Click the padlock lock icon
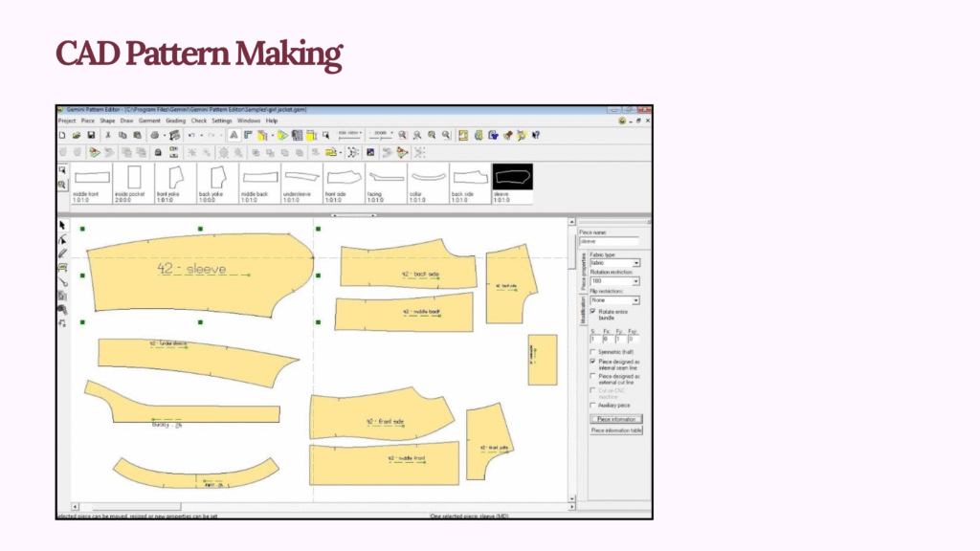The image size is (980, 551). pyautogui.click(x=157, y=152)
